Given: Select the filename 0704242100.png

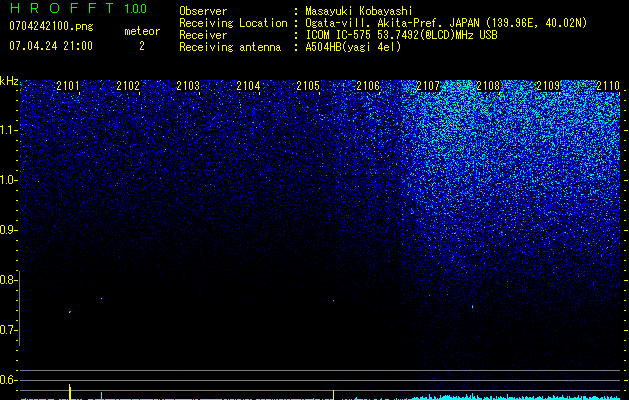Looking at the screenshot, I should click(51, 26).
